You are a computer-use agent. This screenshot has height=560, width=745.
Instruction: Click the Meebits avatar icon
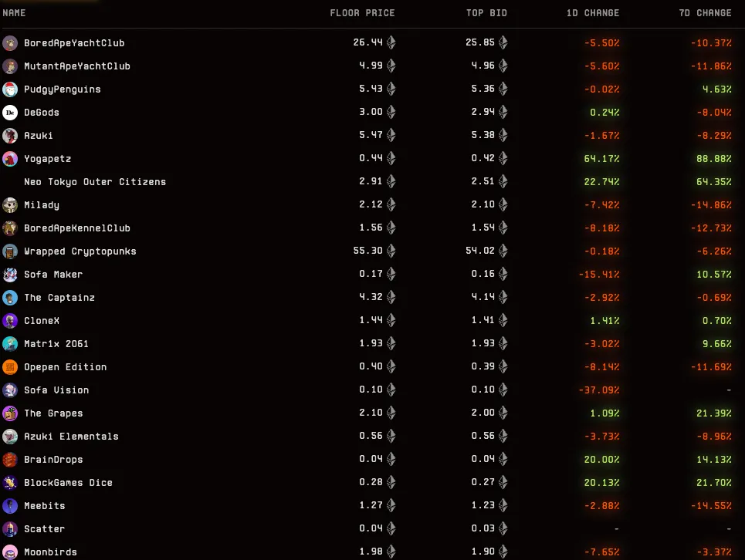pos(10,506)
